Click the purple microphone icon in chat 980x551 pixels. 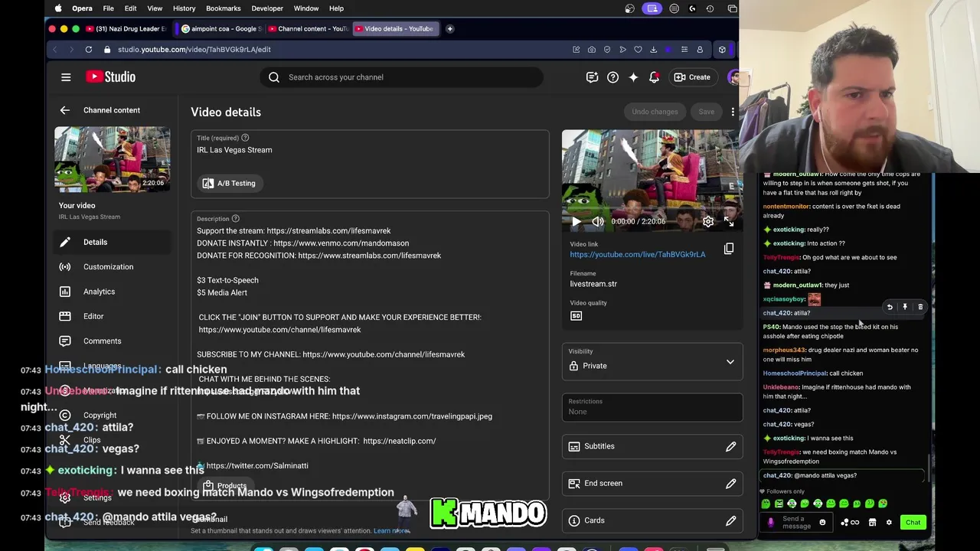770,523
